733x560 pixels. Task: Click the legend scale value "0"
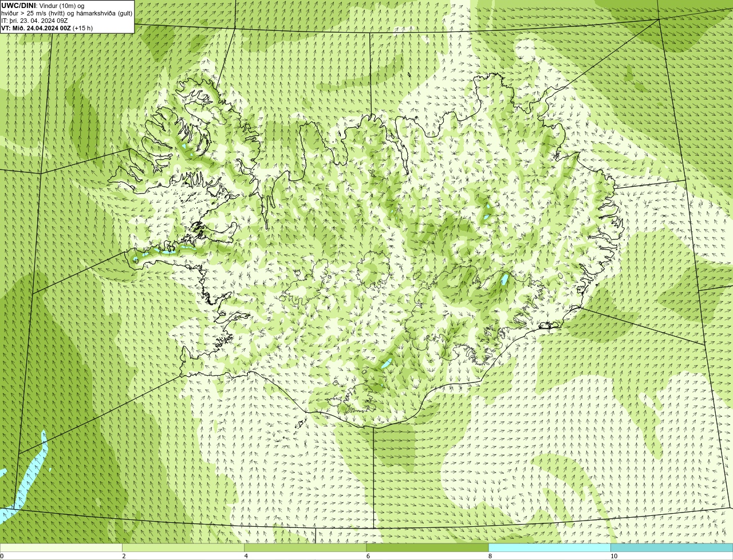[2, 556]
